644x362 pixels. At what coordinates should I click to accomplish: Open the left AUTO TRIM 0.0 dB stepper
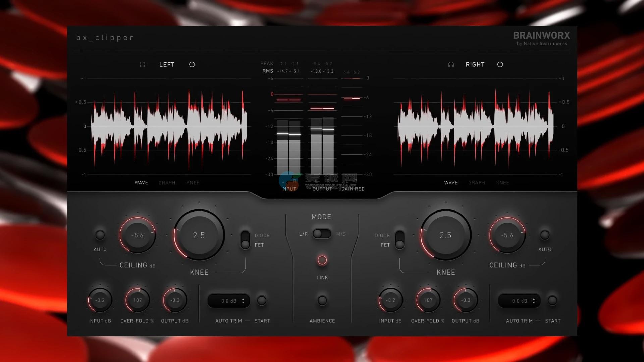coord(229,301)
